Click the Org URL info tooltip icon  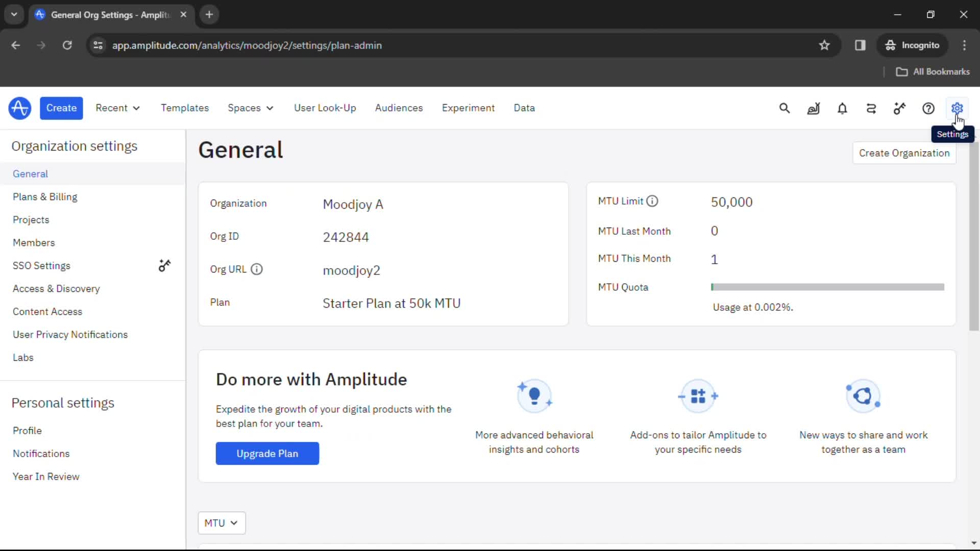click(x=256, y=269)
